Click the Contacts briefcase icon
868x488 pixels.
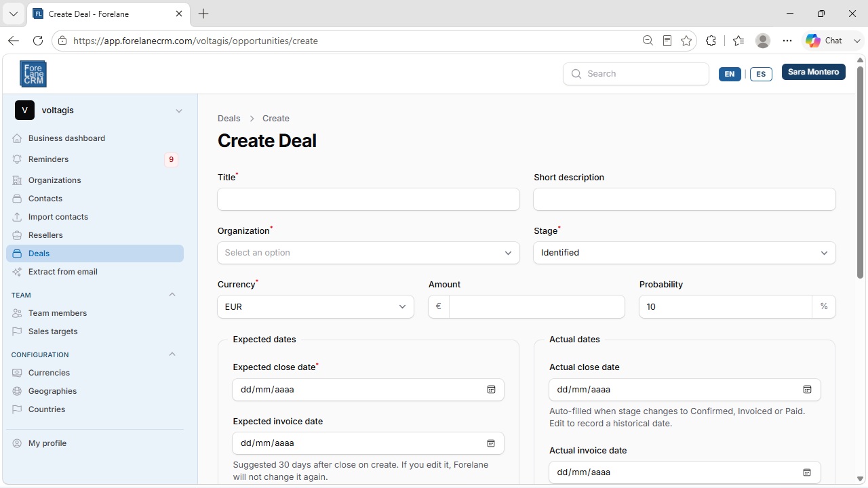click(x=17, y=199)
